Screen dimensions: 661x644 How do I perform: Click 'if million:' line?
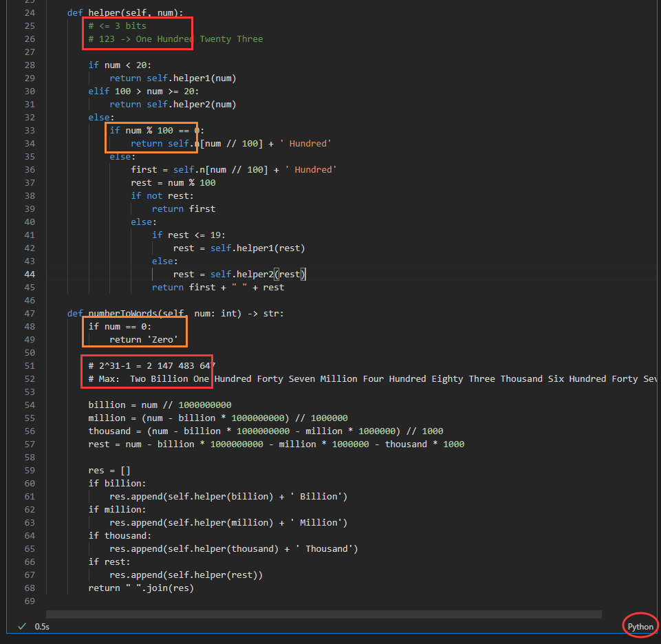click(117, 509)
